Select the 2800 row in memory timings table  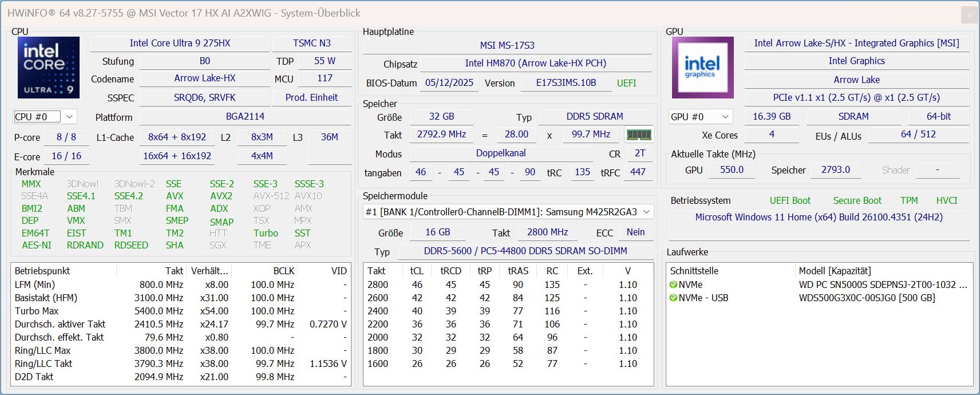(508, 285)
